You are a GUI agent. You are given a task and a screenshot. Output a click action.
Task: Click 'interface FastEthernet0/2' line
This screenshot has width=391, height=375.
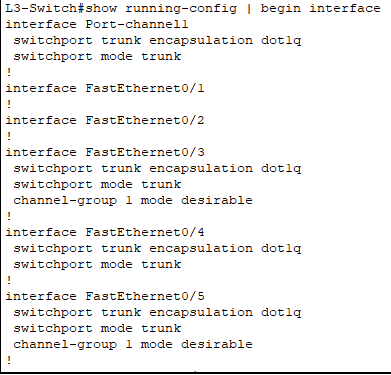105,120
